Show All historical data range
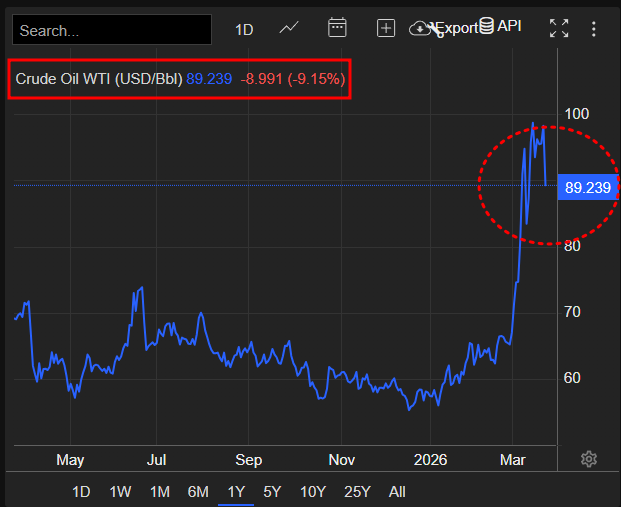Screen dimensions: 621x507 [x=397, y=492]
